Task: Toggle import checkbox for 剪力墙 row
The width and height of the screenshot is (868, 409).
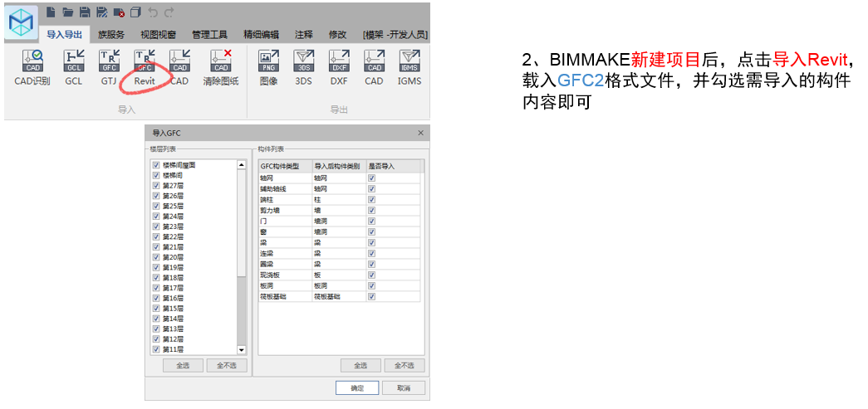Action: click(x=371, y=211)
